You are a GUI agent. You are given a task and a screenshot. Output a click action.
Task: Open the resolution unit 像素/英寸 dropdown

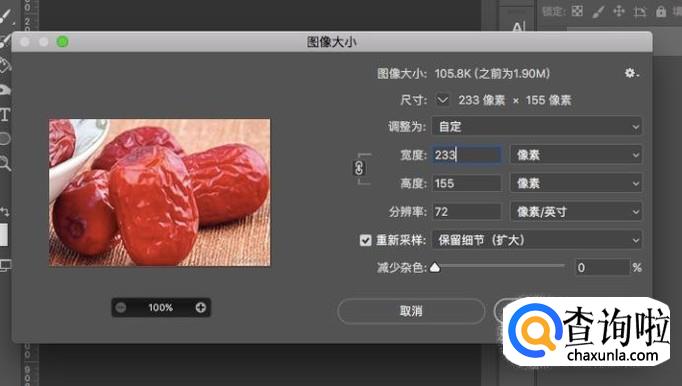tap(576, 212)
